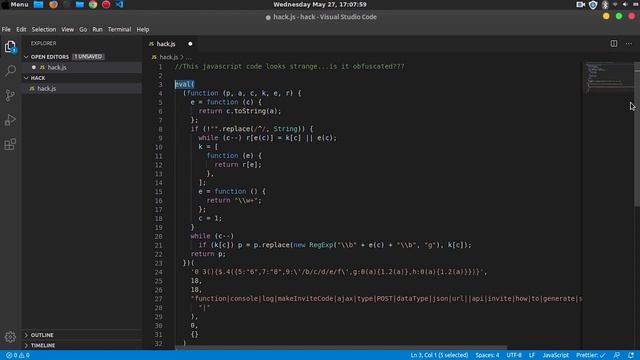Open the Terminal menu
The height and width of the screenshot is (360, 640).
tap(119, 29)
